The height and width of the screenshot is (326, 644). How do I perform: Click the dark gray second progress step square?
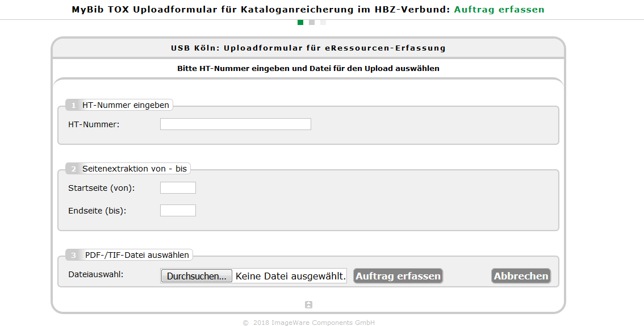(x=312, y=22)
